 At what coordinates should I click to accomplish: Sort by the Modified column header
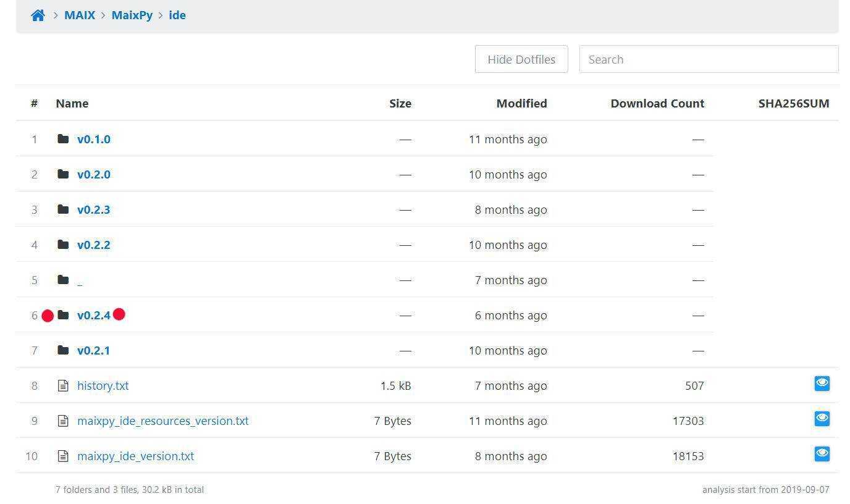pos(522,104)
